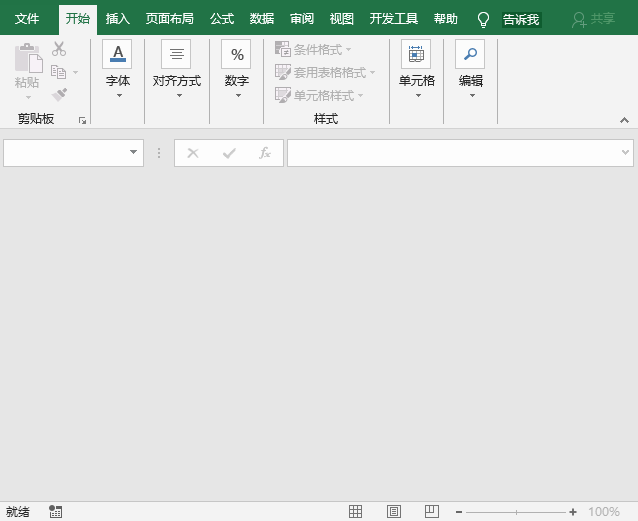Switch to Page Layout view in status bar
Screen dimensions: 638x521
tap(394, 512)
